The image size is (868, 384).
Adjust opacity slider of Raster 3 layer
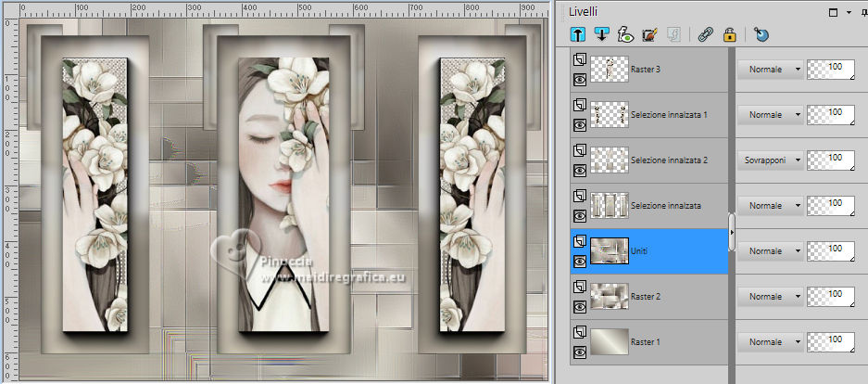click(831, 70)
